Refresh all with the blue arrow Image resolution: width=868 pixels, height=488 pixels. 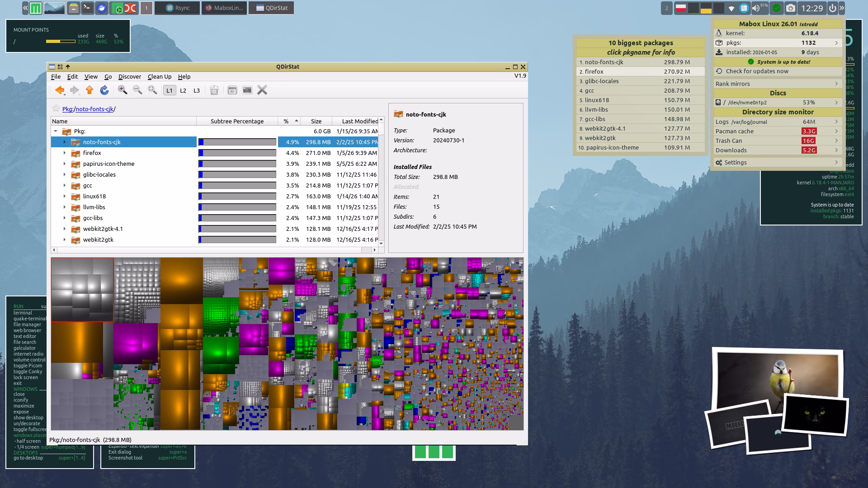click(104, 90)
